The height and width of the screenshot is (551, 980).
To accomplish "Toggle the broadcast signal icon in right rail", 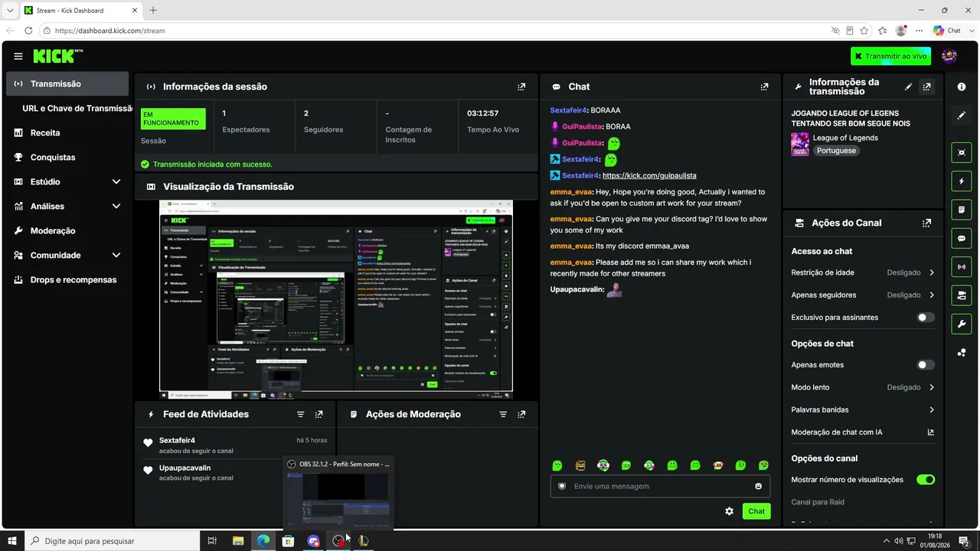I will click(962, 266).
